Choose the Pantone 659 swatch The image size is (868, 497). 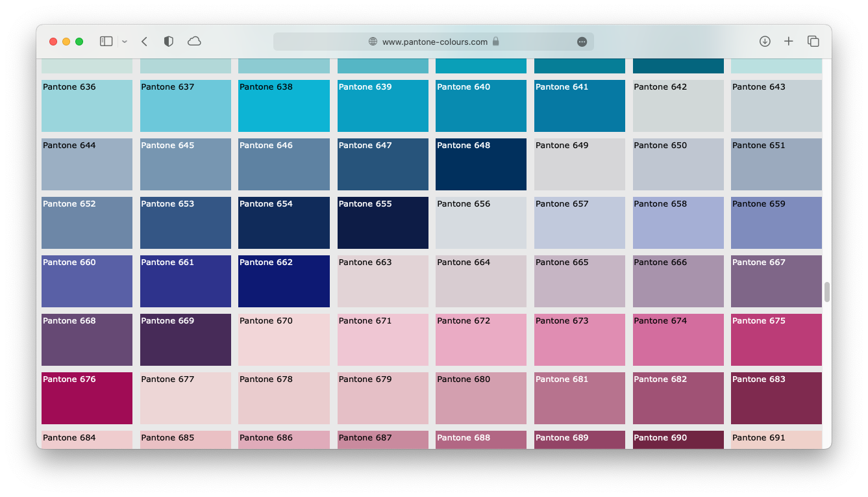pos(776,223)
